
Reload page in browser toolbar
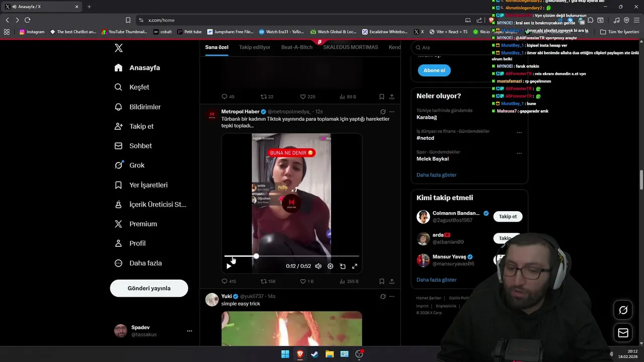click(27, 20)
